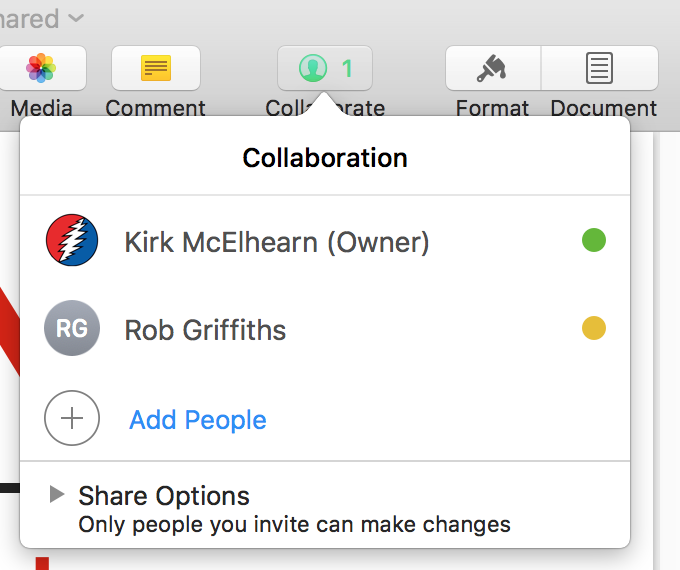Open the Shared title dropdown chevron
The width and height of the screenshot is (680, 570).
point(76,18)
